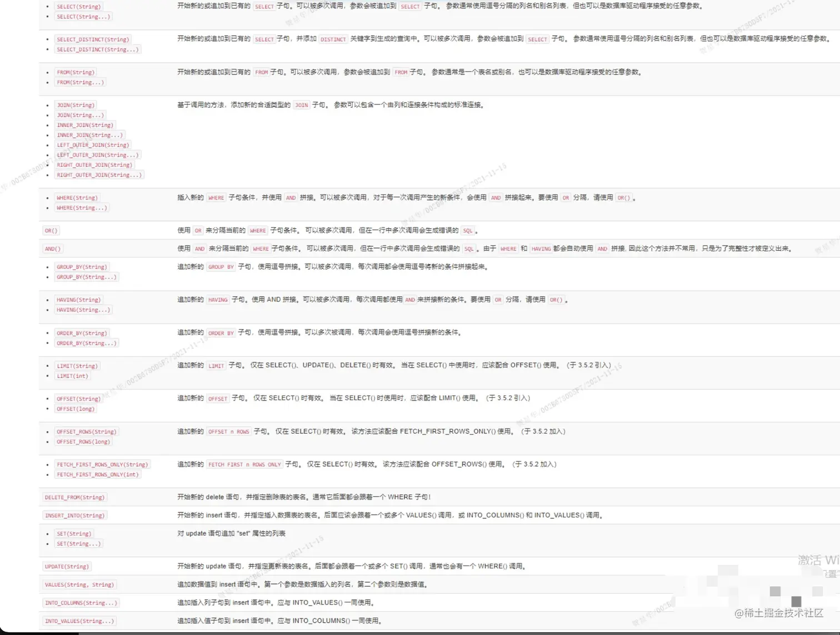The height and width of the screenshot is (635, 840).
Task: Click the "SET(String)" method label
Action: click(74, 534)
